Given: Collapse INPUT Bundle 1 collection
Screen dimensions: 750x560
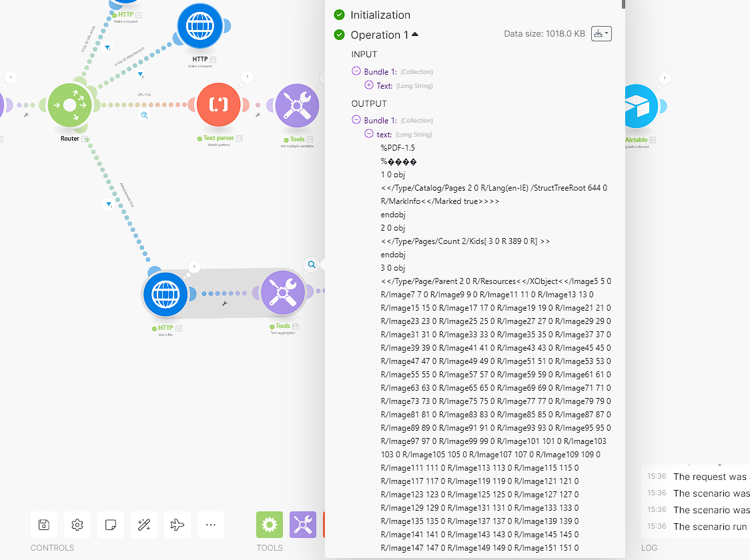Looking at the screenshot, I should [356, 71].
